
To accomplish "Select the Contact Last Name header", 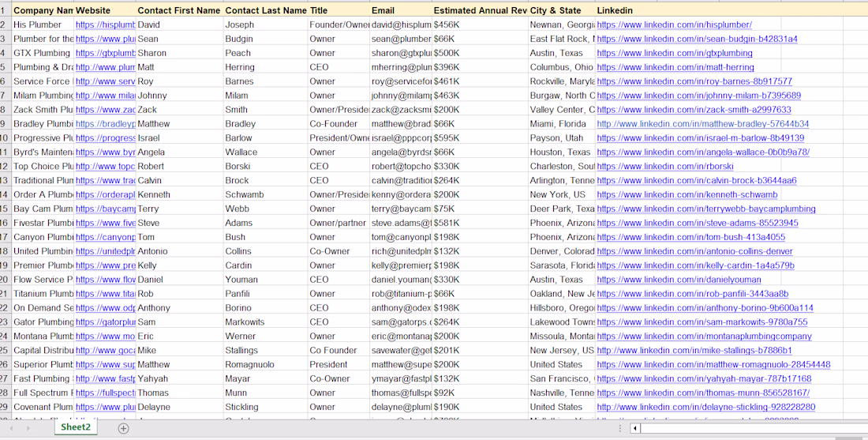I will click(266, 10).
